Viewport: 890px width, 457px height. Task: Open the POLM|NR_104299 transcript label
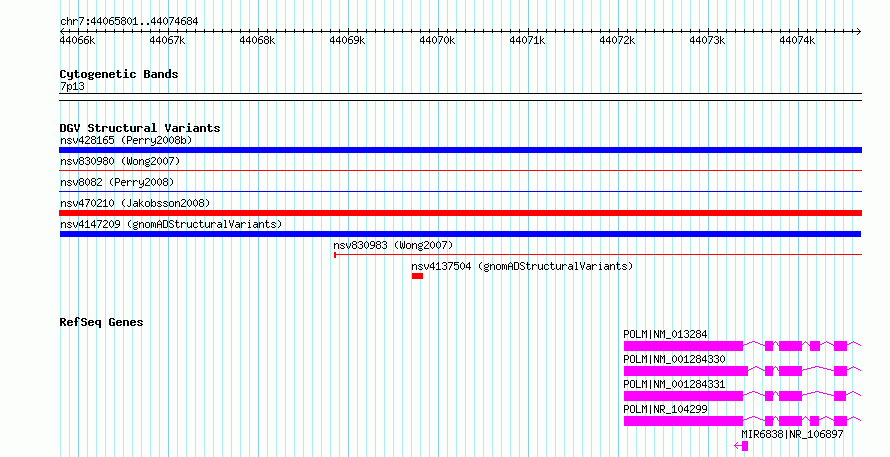coord(665,410)
